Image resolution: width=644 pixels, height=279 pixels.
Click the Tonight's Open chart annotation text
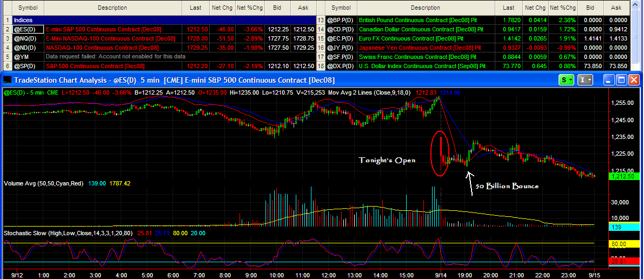tap(387, 160)
